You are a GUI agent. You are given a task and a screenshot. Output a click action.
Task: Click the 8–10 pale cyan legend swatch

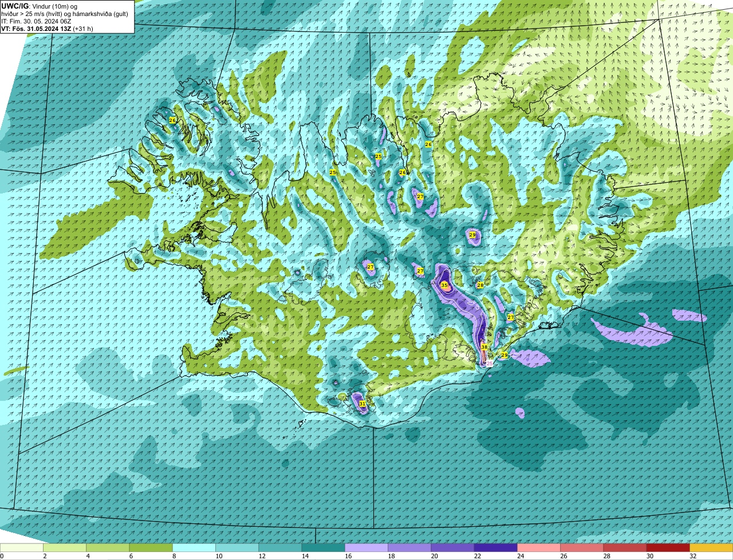(x=194, y=547)
